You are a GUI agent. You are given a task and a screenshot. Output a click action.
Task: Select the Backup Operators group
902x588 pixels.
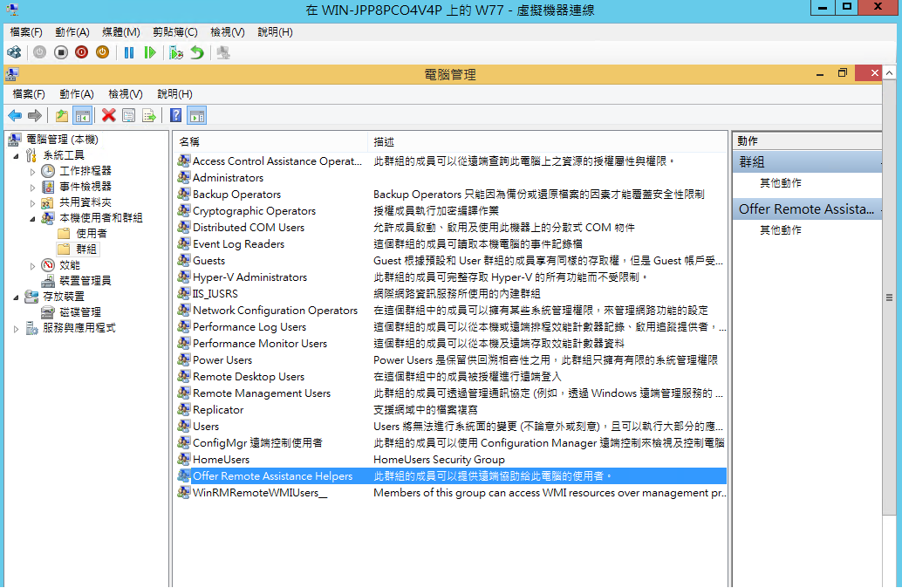[236, 195]
